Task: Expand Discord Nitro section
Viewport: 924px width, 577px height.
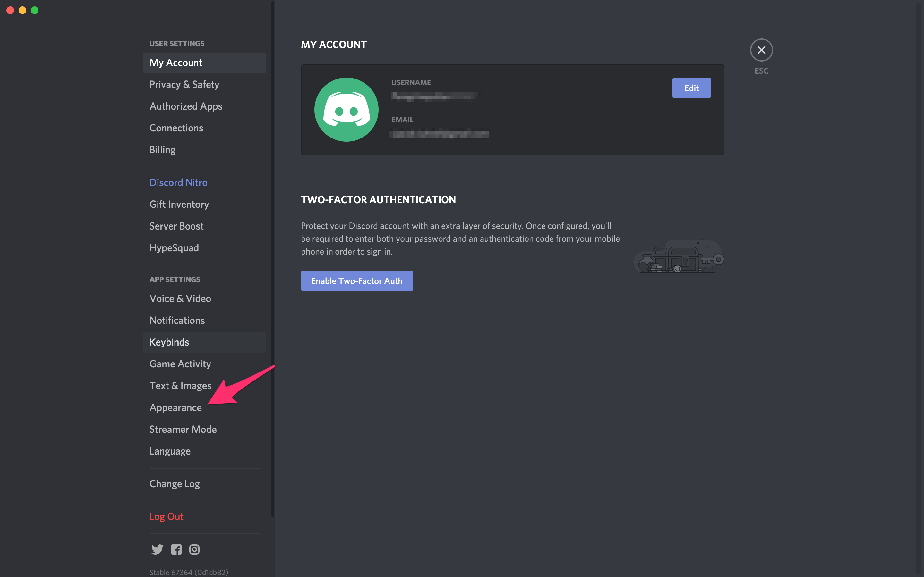Action: pyautogui.click(x=179, y=181)
